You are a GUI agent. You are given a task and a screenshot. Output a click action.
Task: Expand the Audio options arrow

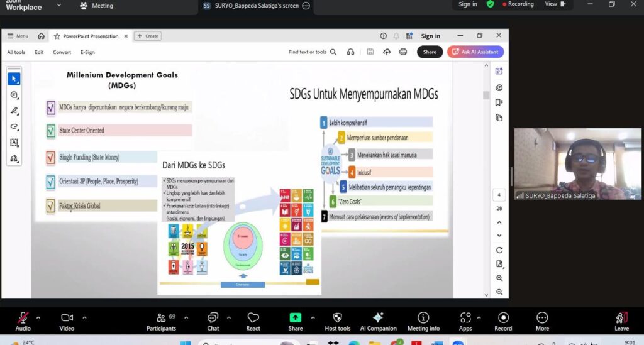(x=38, y=317)
